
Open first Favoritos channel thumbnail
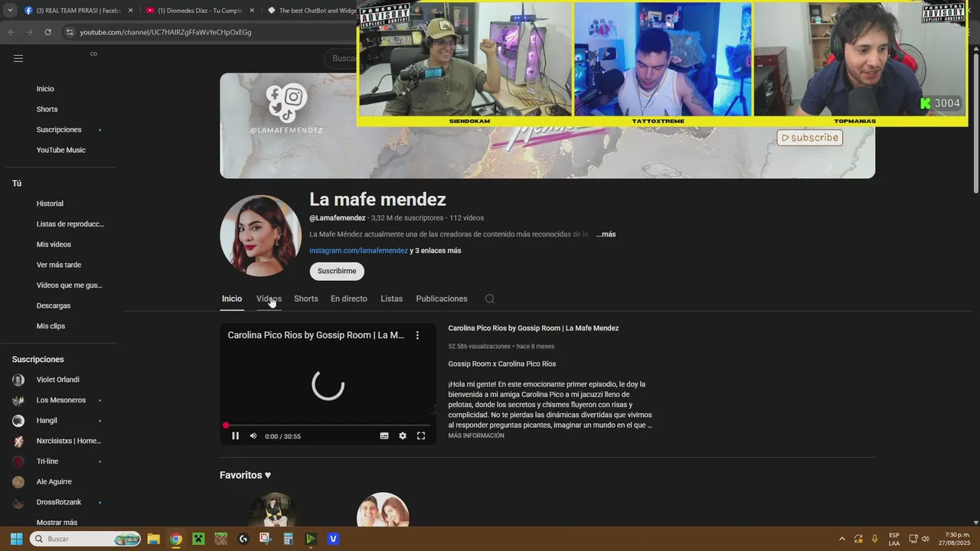tap(275, 510)
